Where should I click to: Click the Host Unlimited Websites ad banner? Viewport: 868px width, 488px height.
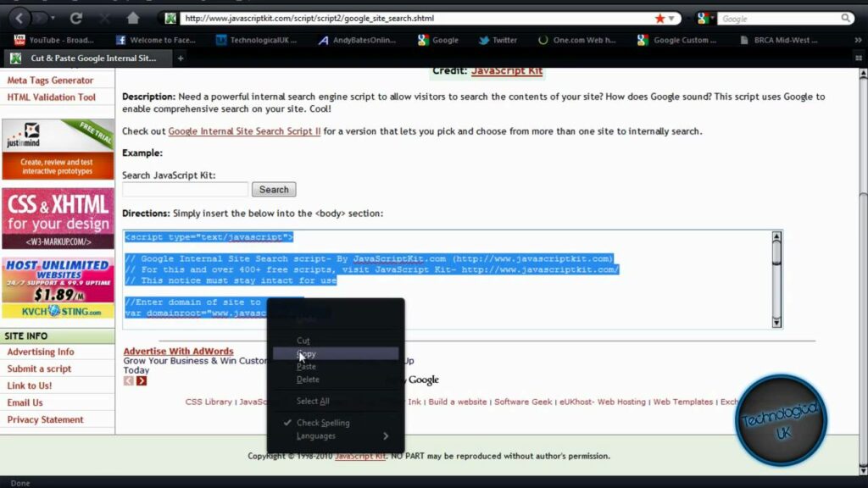(x=58, y=288)
